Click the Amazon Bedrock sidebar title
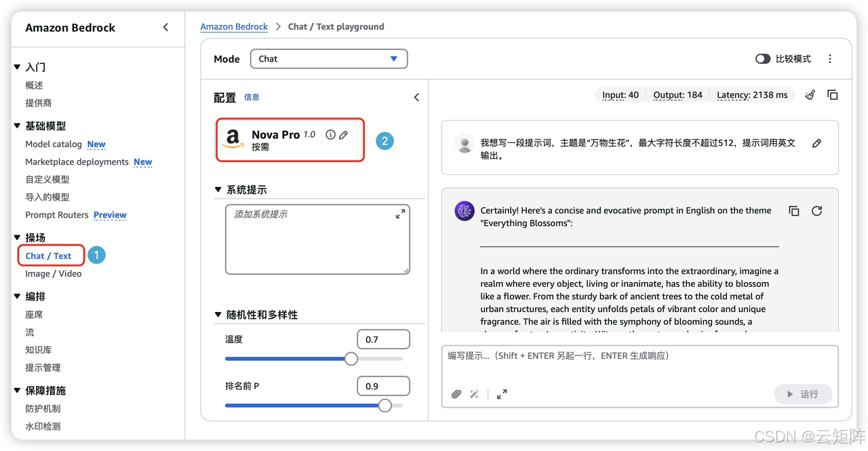Image resolution: width=868 pixels, height=451 pixels. click(x=70, y=28)
